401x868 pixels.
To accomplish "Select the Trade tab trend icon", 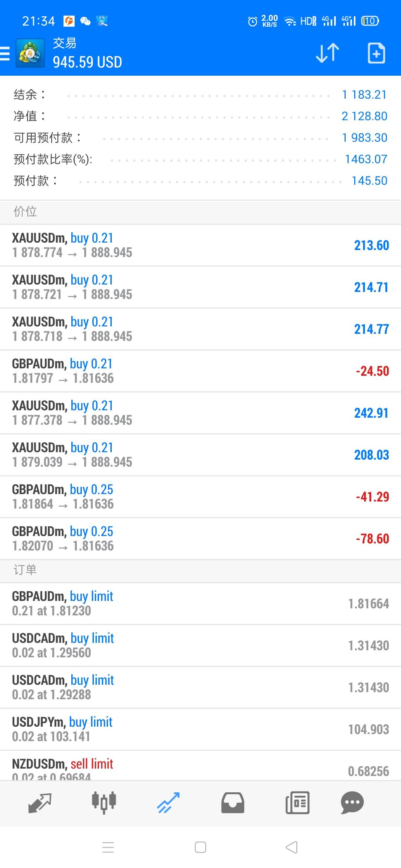I will tap(168, 803).
